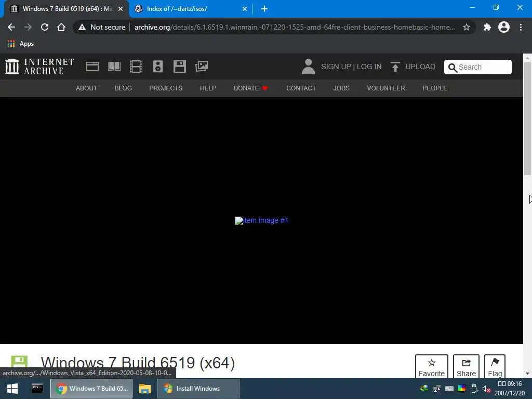Screen dimensions: 532x399
Task: Bookmark this page with the star icon
Action: (467, 27)
